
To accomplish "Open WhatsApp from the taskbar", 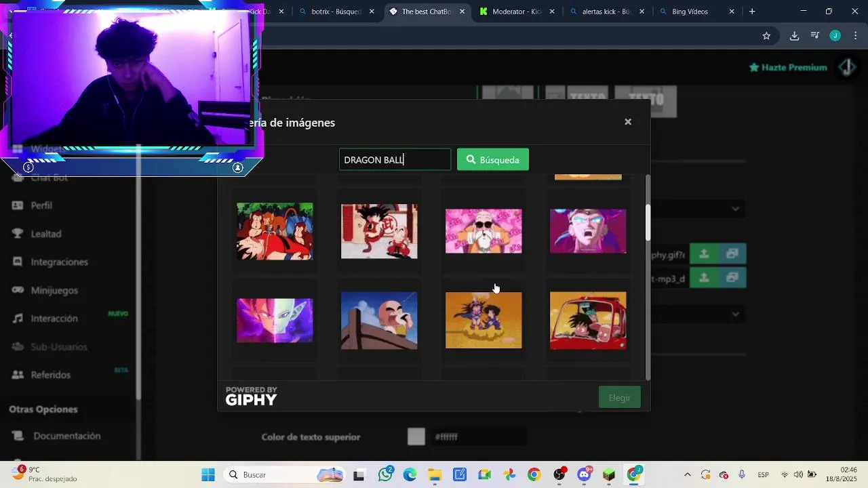I will click(386, 474).
